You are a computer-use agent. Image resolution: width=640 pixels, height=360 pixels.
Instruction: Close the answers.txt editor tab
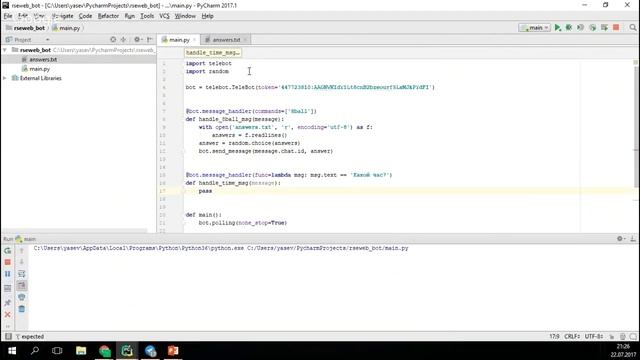click(x=245, y=40)
